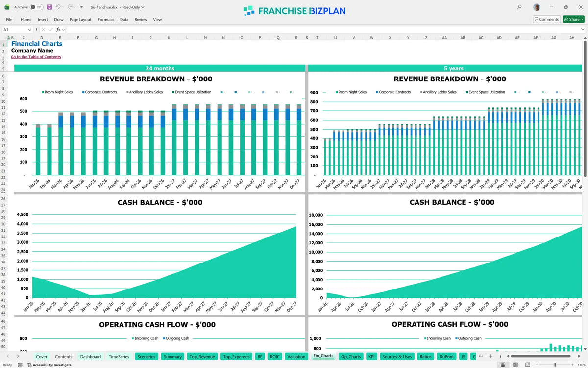This screenshot has height=368, width=588.
Task: Expand the formula bar with the right chevron
Action: pos(583,30)
